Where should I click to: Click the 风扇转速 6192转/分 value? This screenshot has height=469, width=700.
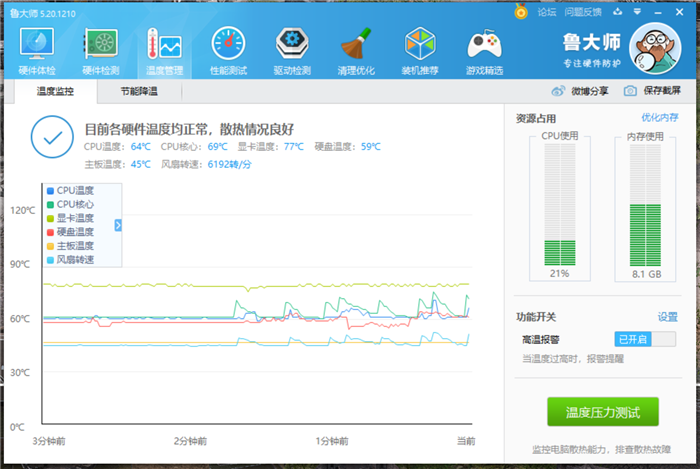(x=229, y=165)
